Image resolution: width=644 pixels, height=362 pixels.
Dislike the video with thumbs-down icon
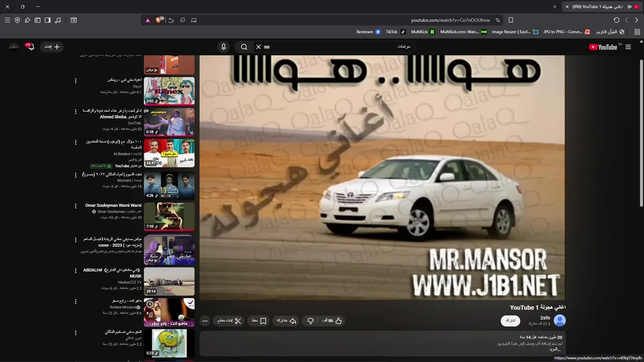click(x=310, y=321)
